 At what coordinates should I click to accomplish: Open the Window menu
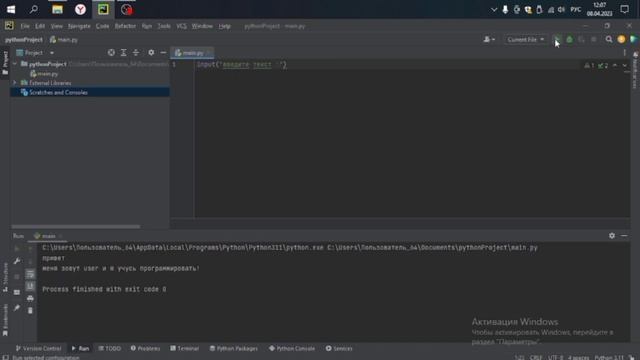pyautogui.click(x=202, y=26)
